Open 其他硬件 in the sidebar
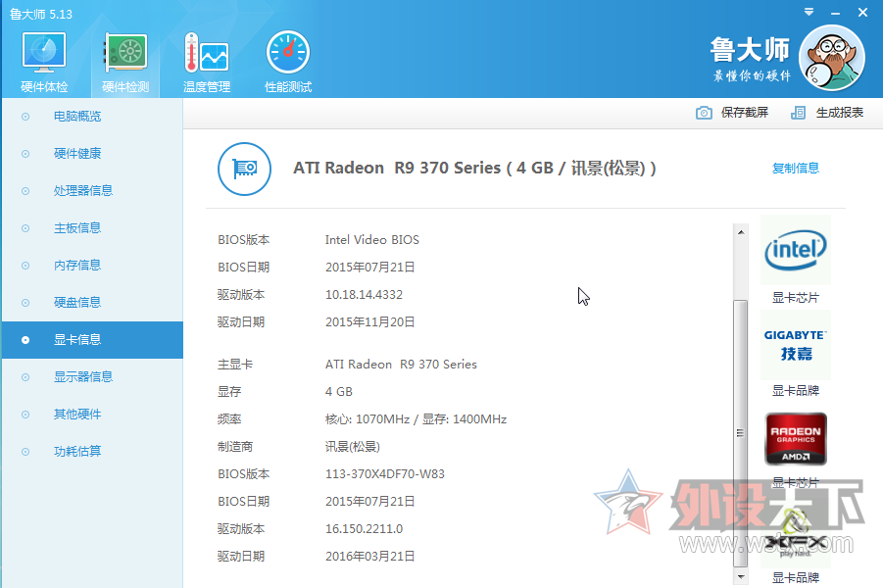883x588 pixels. click(x=92, y=414)
